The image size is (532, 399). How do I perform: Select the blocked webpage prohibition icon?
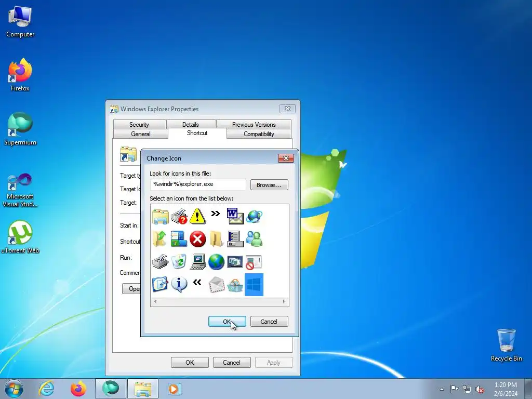[x=254, y=262]
